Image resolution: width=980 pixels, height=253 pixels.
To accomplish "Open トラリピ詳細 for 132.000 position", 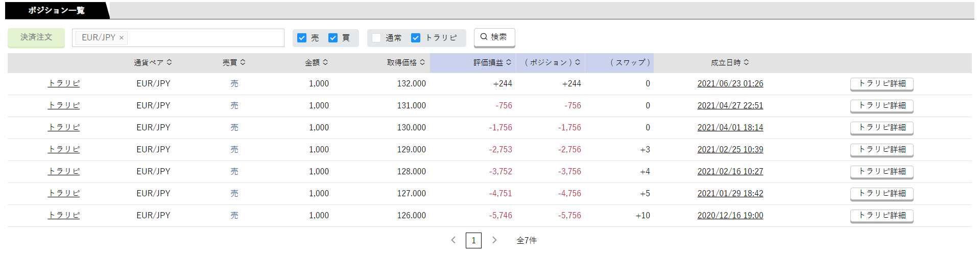I will pos(882,84).
